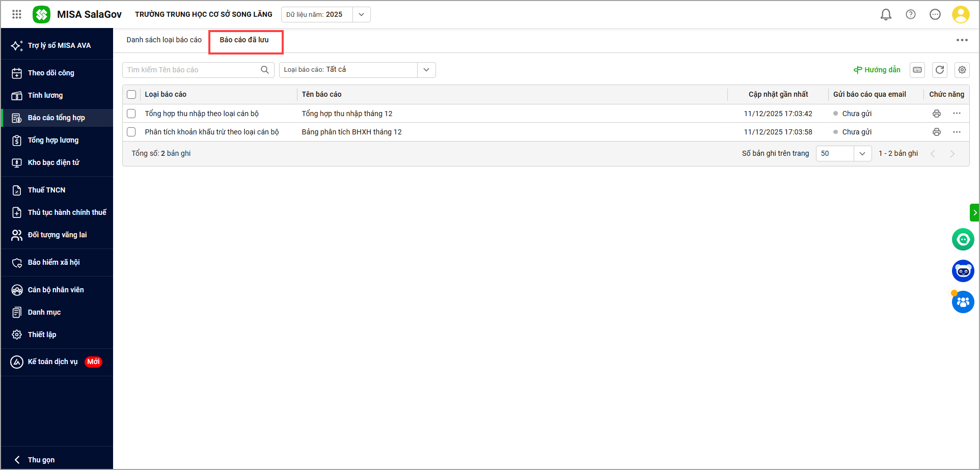Open table settings gear icon
980x470 pixels.
tap(962, 70)
